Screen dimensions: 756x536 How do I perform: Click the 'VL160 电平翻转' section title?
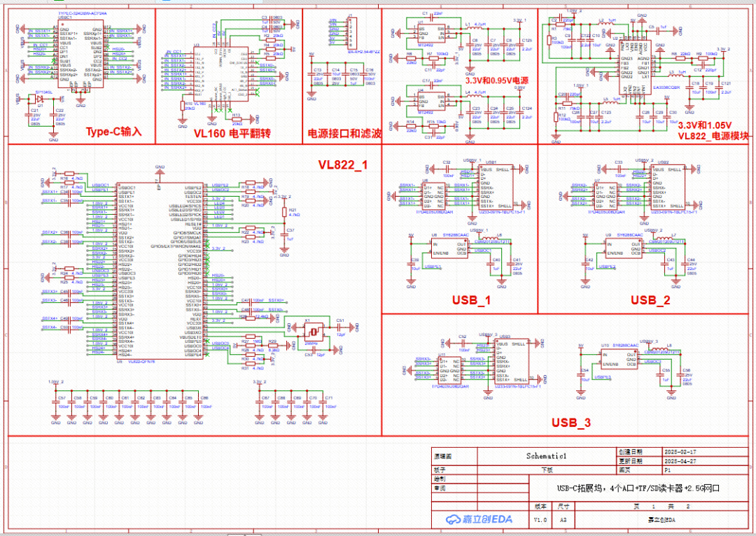coord(232,134)
